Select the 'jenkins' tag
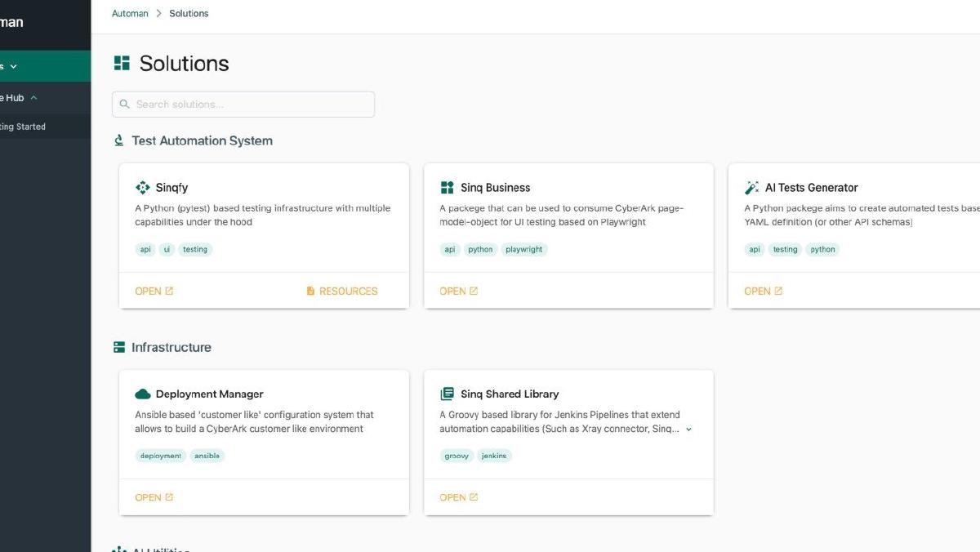This screenshot has height=552, width=980. point(494,456)
